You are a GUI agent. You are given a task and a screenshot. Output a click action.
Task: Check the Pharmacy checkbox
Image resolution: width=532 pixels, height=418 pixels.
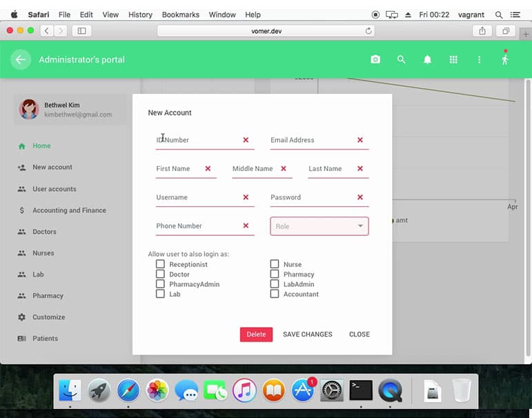pos(275,274)
